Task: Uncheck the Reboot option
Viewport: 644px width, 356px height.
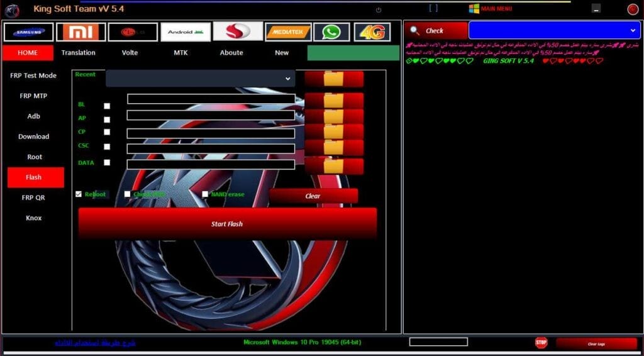Action: (79, 194)
